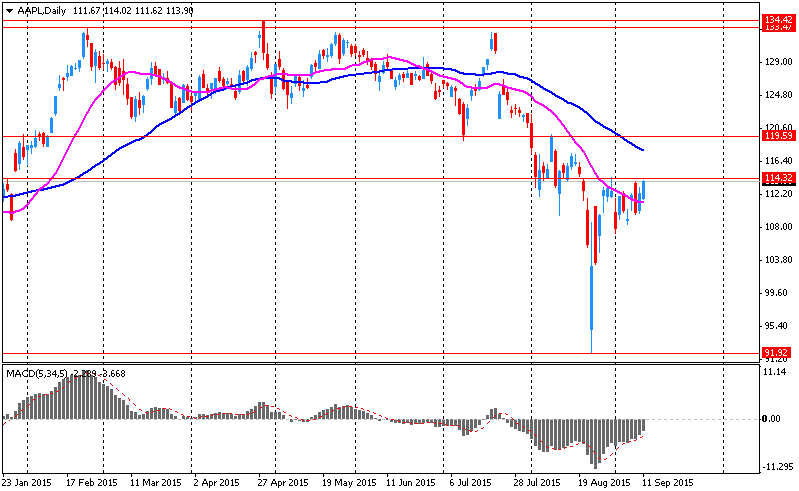Click the 11 Jun 2015 date label

[x=411, y=482]
